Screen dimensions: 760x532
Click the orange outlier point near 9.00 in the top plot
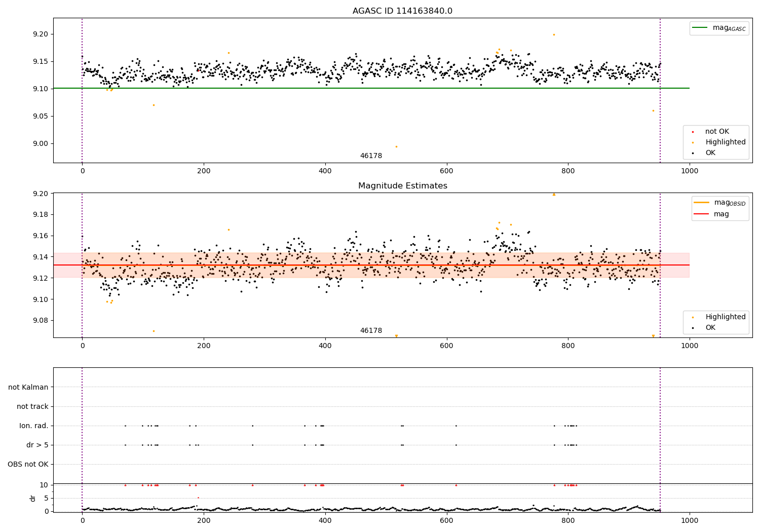coord(396,146)
